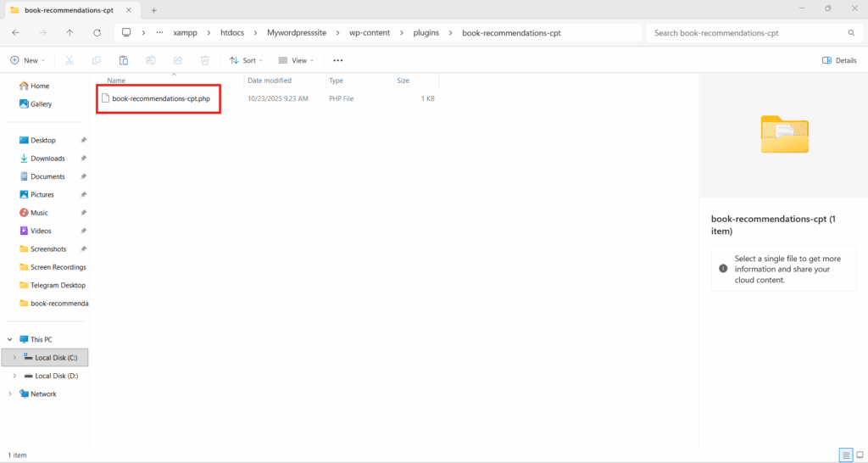Image resolution: width=868 pixels, height=463 pixels.
Task: Select Network in navigation pane
Action: coord(37,394)
